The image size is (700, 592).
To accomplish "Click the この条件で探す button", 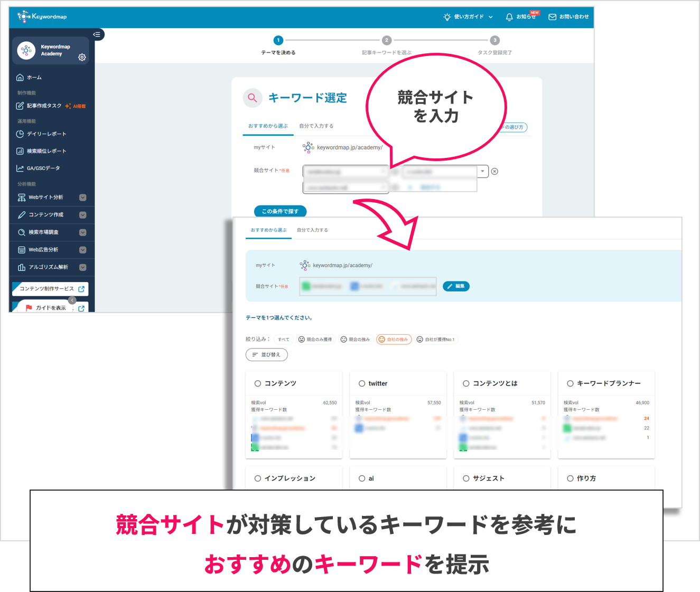I will point(280,211).
